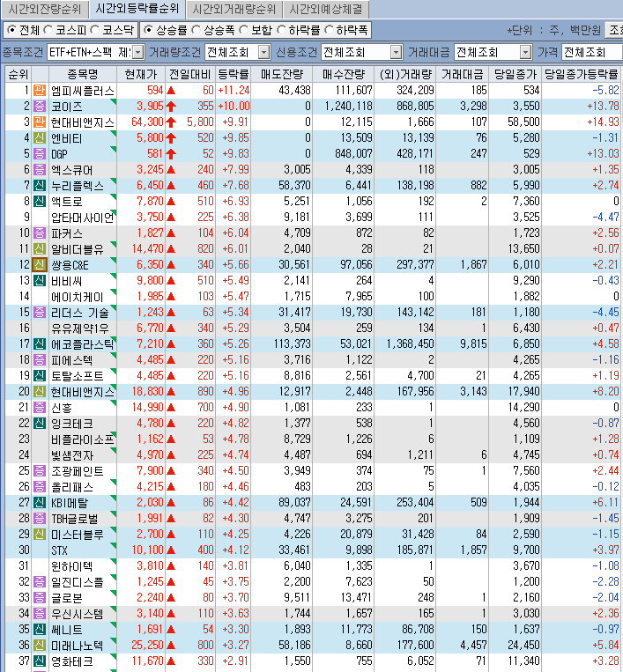Screen dimensions: 623x672
Task: Select the 전체 market radio button
Action: pos(11,30)
